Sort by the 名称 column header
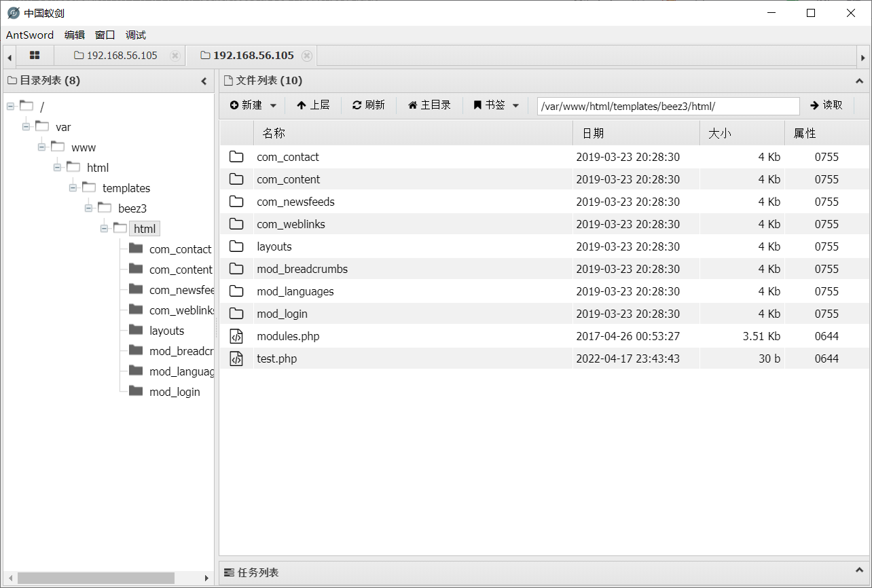 coord(413,133)
